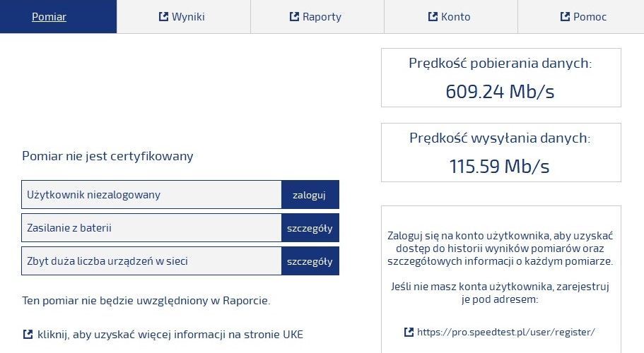Click the 115.59 Mb/s upload speed result
The height and width of the screenshot is (353, 644).
500,166
